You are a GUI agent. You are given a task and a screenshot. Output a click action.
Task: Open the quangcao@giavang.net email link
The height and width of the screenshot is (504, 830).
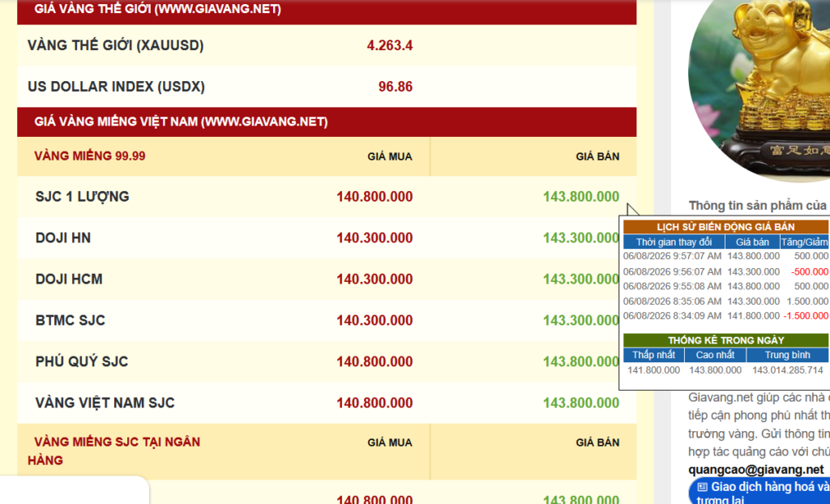tap(756, 470)
